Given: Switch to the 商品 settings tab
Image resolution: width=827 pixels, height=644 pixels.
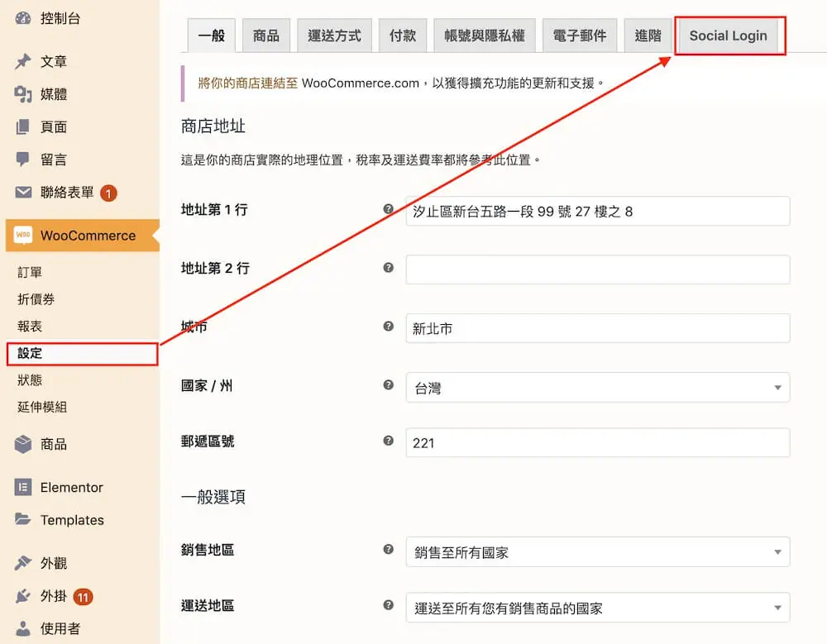Looking at the screenshot, I should point(265,36).
